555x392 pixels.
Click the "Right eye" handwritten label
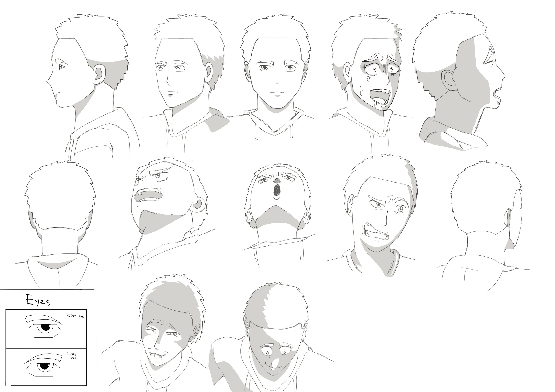75,315
